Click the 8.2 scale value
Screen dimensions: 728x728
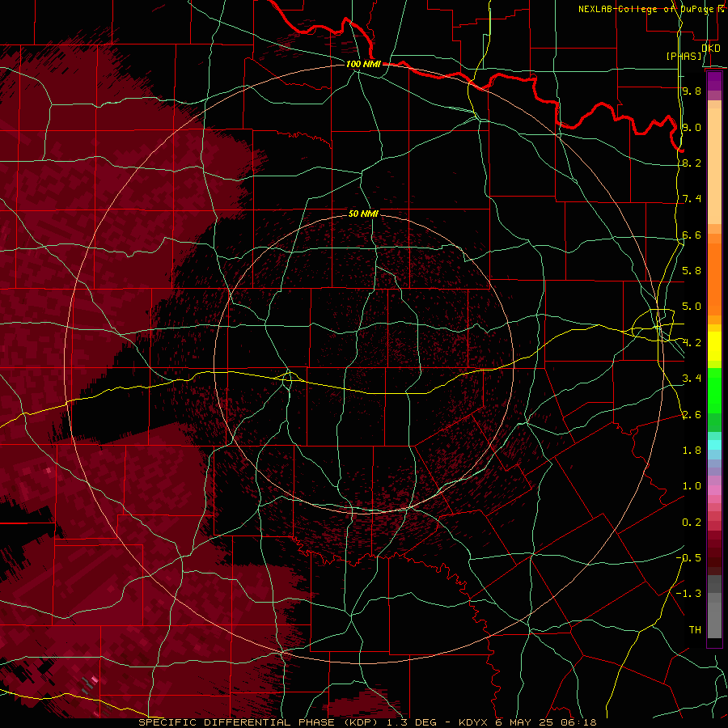coord(692,163)
